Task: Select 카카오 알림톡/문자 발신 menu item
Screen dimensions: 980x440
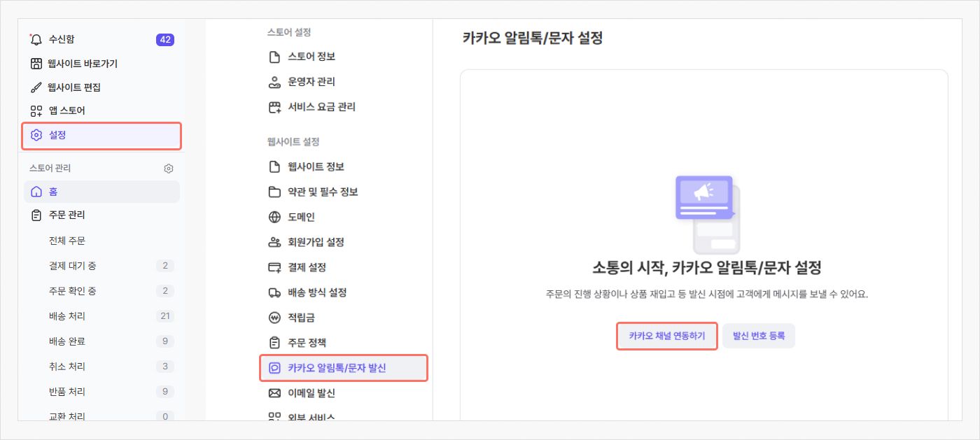Action: click(343, 368)
